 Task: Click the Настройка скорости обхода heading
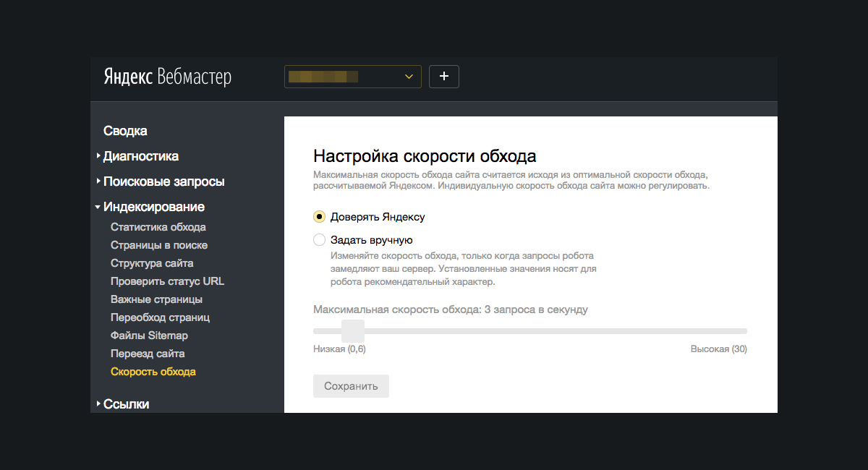click(x=425, y=156)
